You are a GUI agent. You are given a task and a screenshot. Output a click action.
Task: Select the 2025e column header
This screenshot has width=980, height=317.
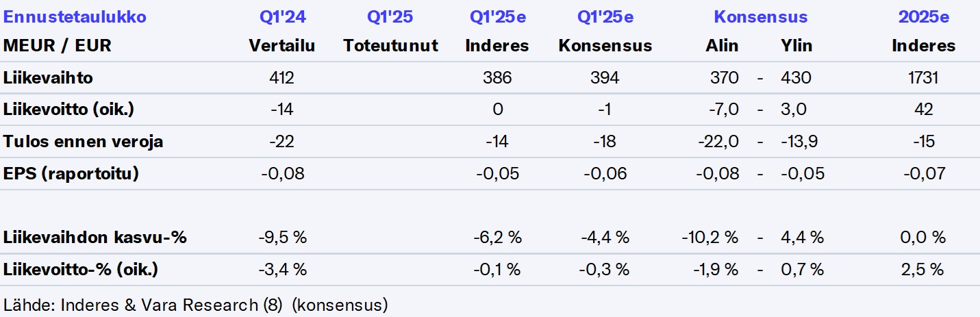click(923, 17)
